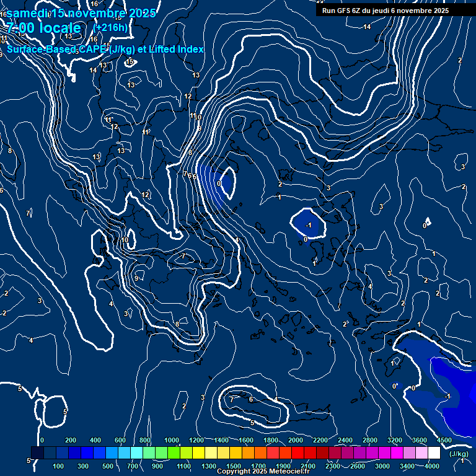Viewport: 476px width, 476px height.
Task: Click the (J/kg) unit label beside legend
Action: click(458, 454)
